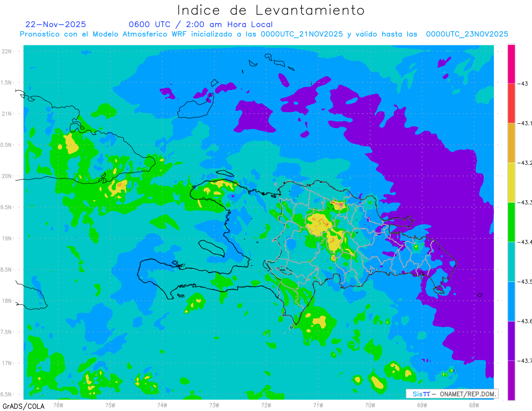Click the "69W" longitude label
This screenshot has height=411, width=532.
(x=422, y=405)
